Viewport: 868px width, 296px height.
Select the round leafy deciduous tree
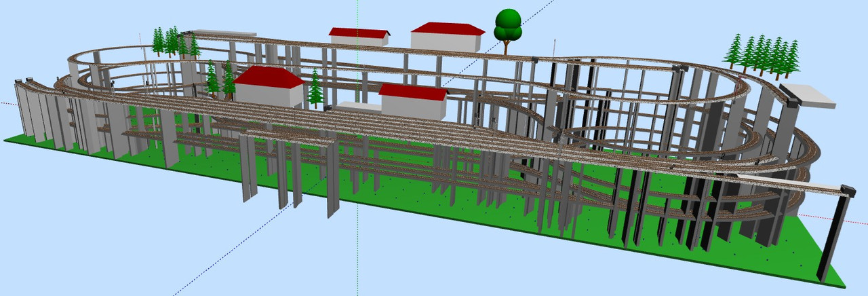point(507,30)
